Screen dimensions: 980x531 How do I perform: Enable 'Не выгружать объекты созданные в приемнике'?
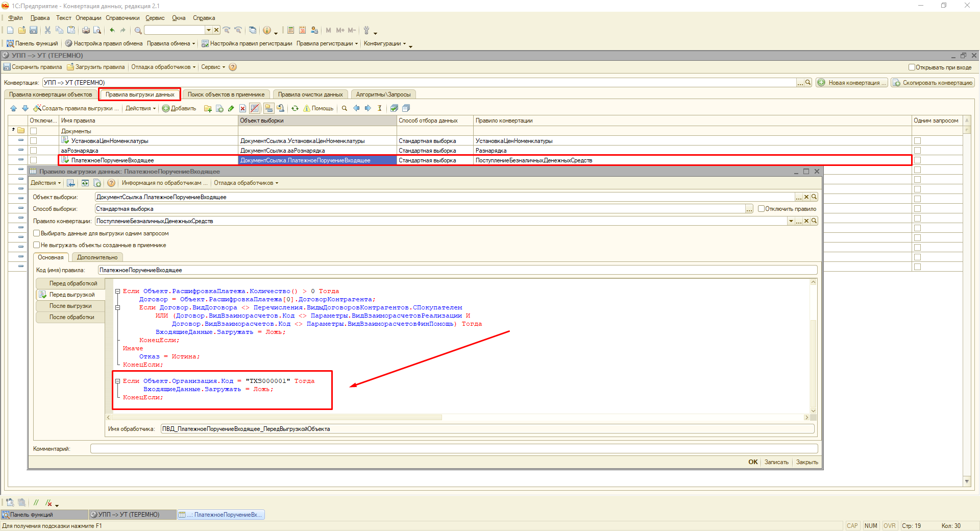pyautogui.click(x=37, y=245)
